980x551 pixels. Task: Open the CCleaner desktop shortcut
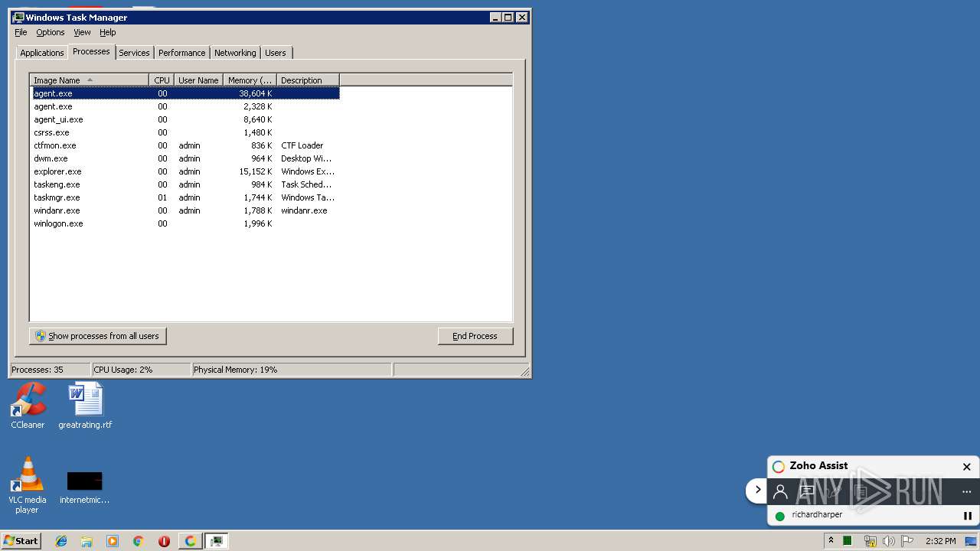[x=28, y=406]
